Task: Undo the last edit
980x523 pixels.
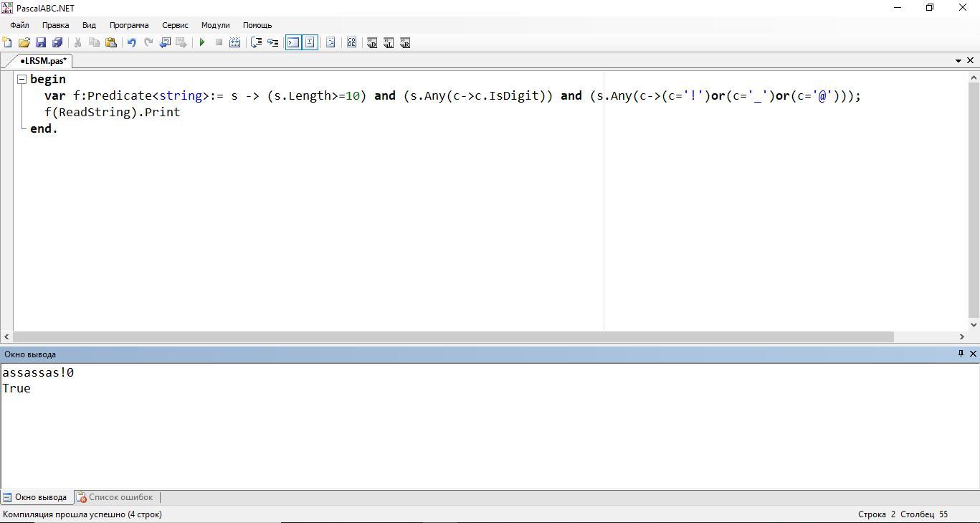Action: coord(131,43)
